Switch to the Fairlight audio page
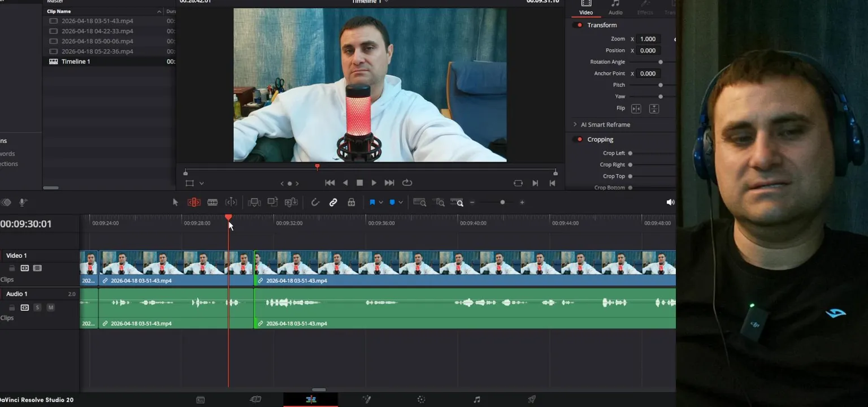Screen dimensions: 868x407 point(476,400)
